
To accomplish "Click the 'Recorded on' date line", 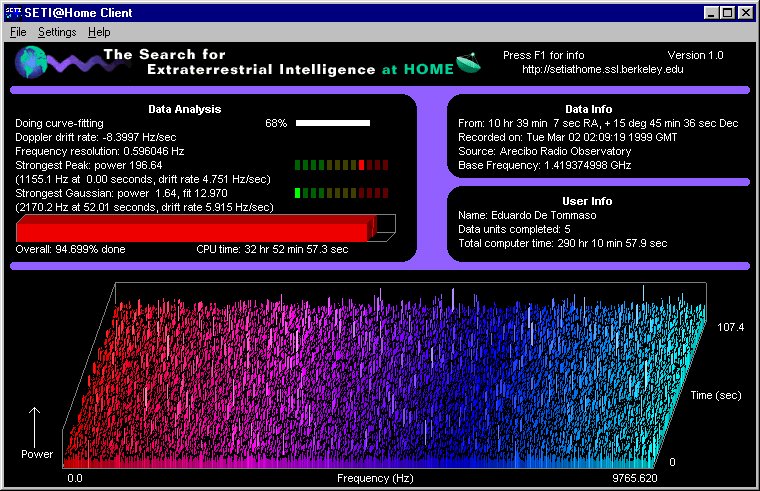I will point(568,138).
